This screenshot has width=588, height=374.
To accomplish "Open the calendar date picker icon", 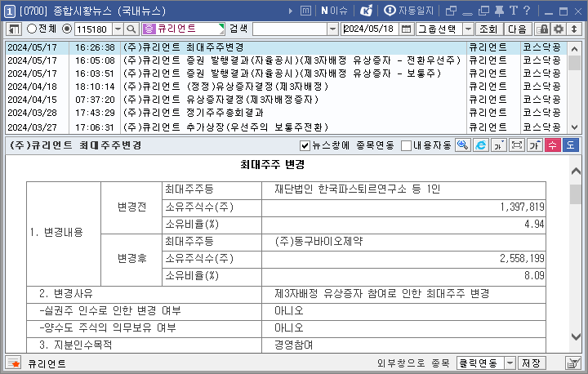I will [406, 29].
